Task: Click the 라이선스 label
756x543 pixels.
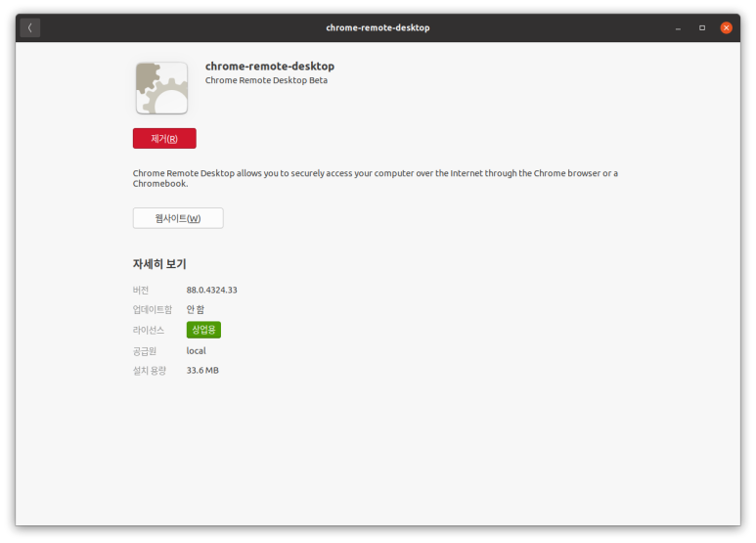Action: [x=149, y=331]
